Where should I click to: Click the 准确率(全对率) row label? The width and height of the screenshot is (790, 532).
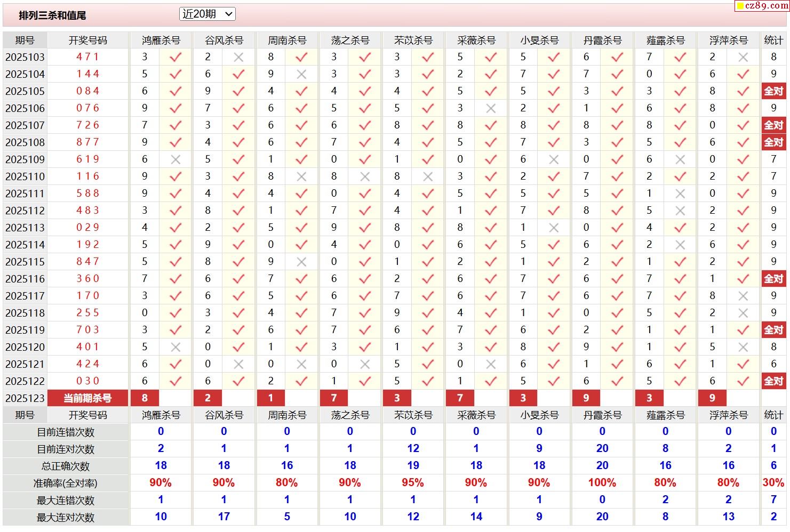[66, 483]
